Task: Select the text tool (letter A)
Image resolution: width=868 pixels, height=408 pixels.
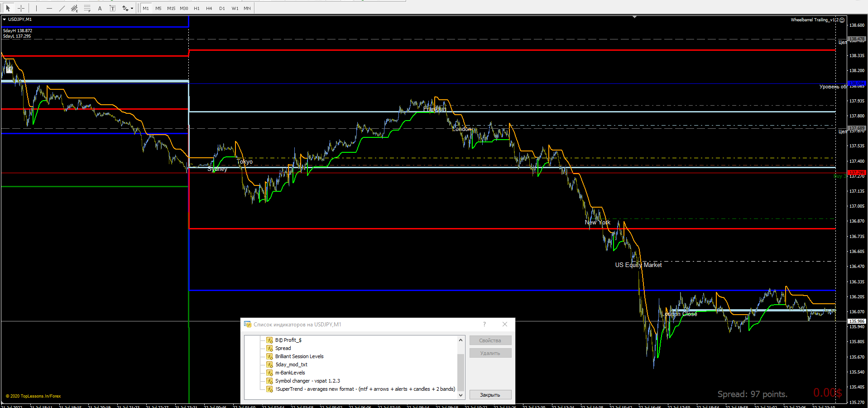Action: 100,8
